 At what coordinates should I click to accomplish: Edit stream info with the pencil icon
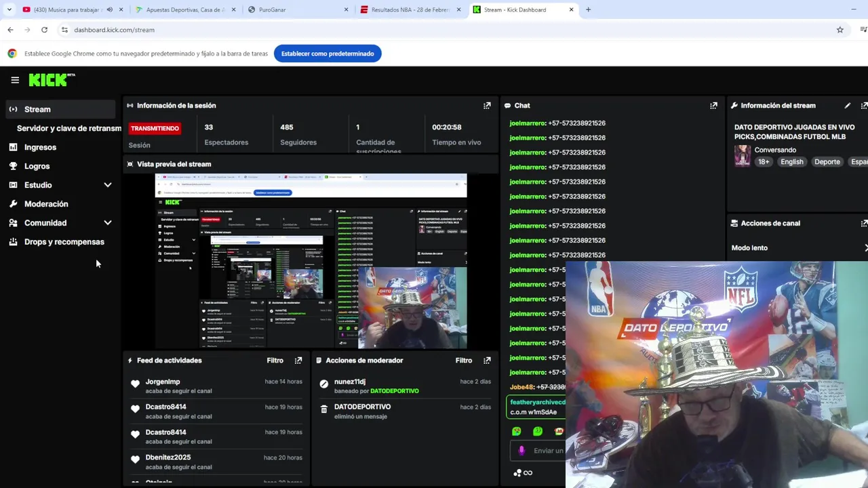[847, 106]
